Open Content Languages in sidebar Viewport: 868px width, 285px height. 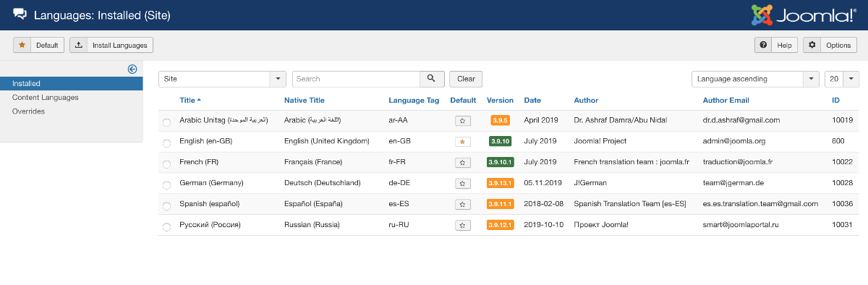point(46,97)
